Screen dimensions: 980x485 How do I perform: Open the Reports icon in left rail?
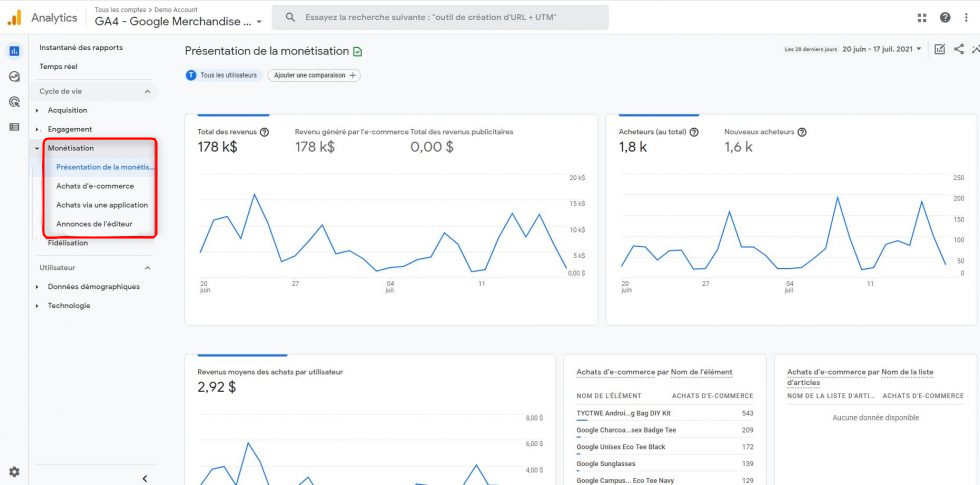pos(14,51)
